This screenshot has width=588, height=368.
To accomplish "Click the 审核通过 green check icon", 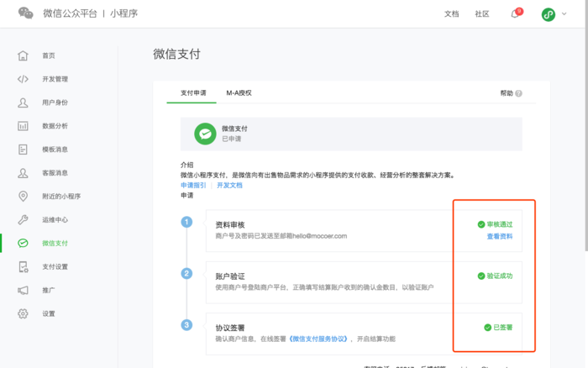I will 481,224.
